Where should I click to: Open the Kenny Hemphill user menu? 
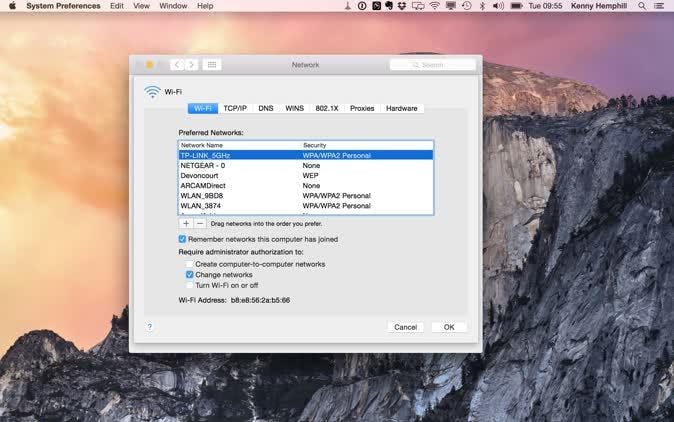[599, 6]
